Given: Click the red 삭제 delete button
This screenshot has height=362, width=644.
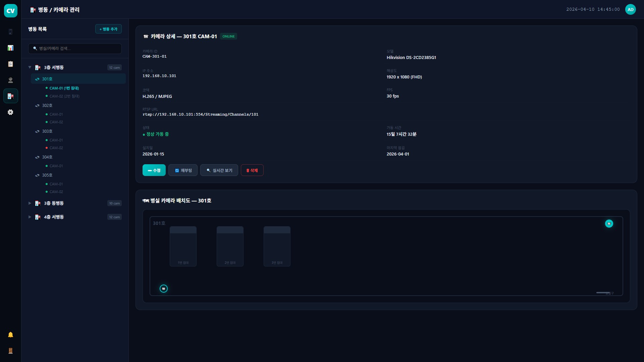Looking at the screenshot, I should 252,170.
